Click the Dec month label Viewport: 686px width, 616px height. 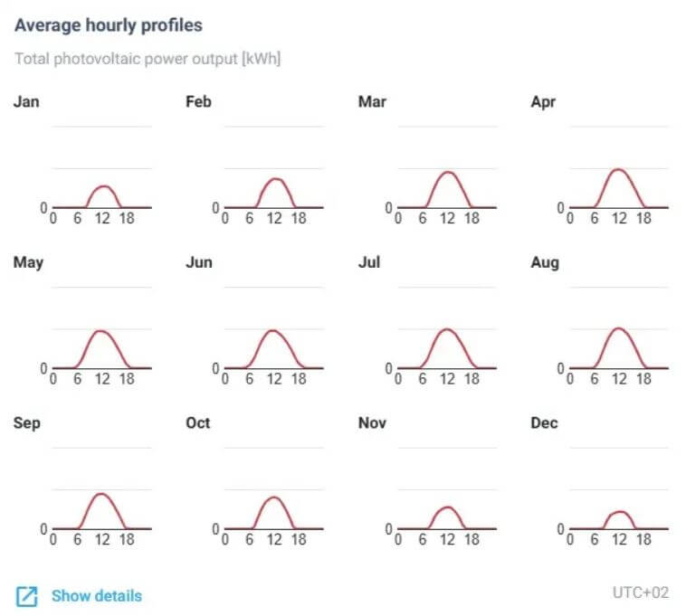click(x=544, y=423)
